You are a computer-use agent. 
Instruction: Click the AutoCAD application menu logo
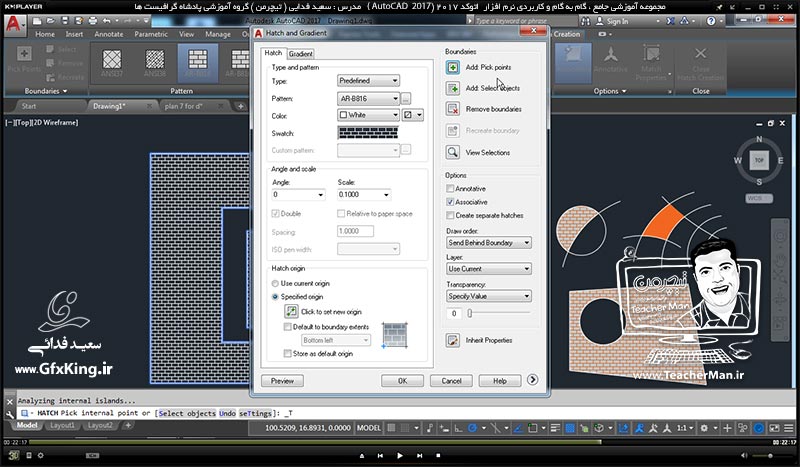(x=13, y=23)
